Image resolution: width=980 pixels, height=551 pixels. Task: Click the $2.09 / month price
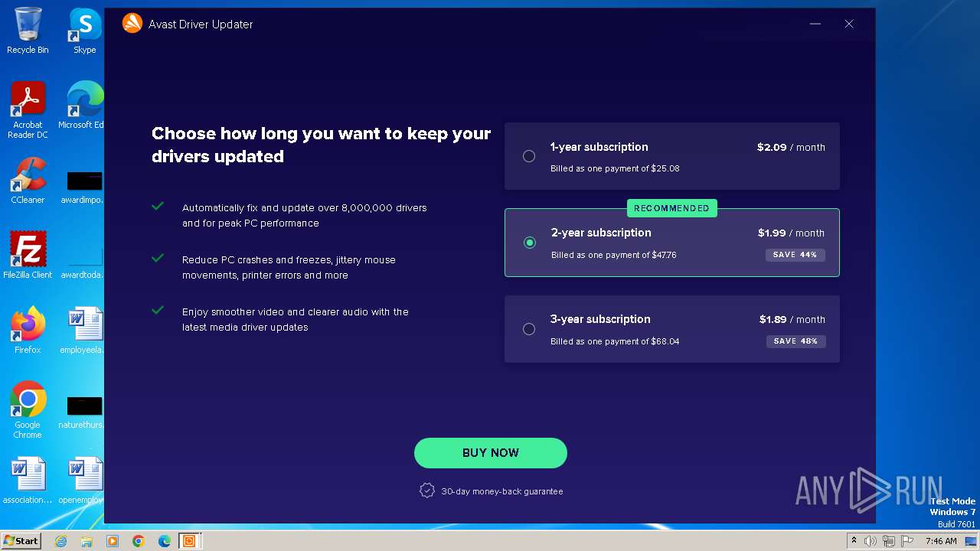791,147
